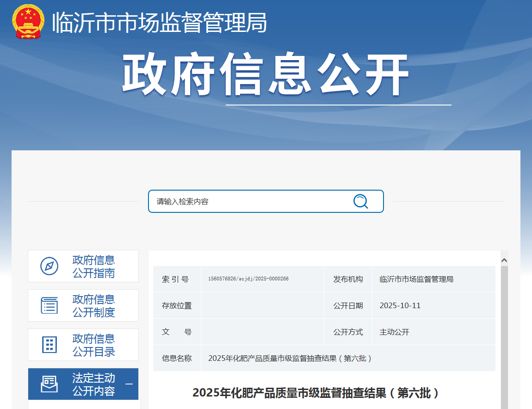Click the envelope icon for 法定主动公开内容
The image size is (532, 409).
point(49,384)
